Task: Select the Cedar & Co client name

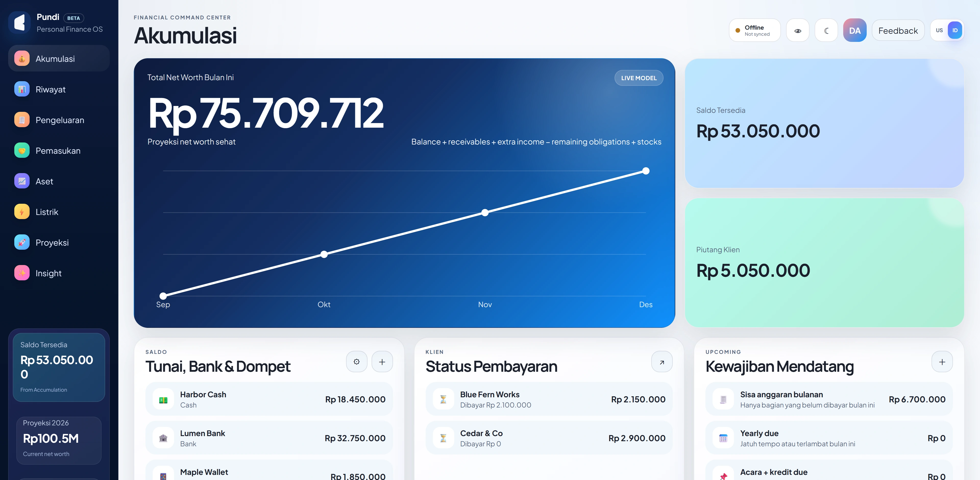Action: click(x=481, y=433)
